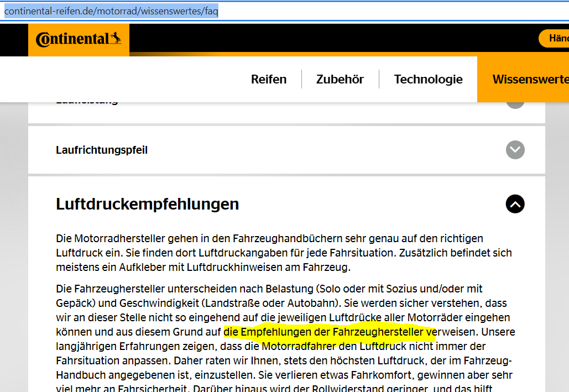
Task: Click the Continental logo in the header
Action: pos(78,39)
